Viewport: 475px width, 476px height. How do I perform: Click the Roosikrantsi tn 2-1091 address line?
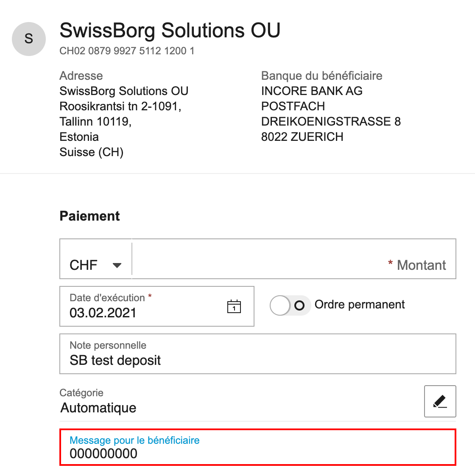tap(120, 106)
